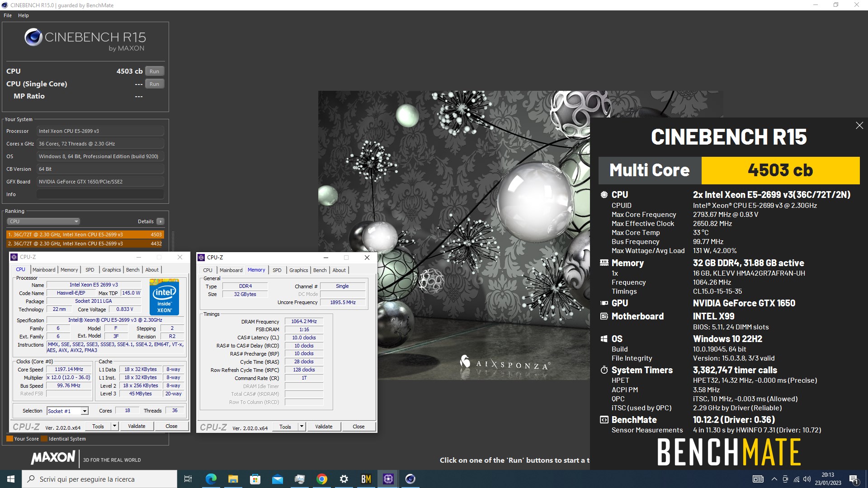Screen dimensions: 868x488
Task: Click Close button in left CPU-Z window
Action: pyautogui.click(x=171, y=426)
